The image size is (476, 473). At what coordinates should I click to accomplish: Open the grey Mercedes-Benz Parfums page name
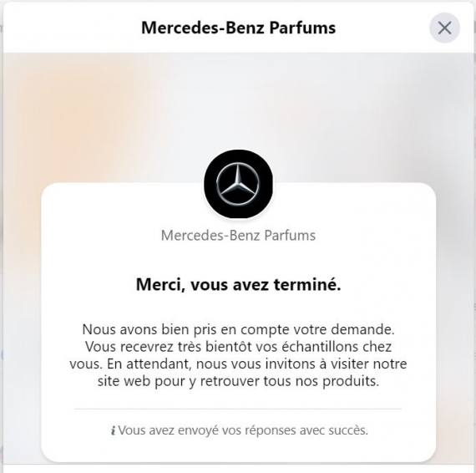coord(238,236)
